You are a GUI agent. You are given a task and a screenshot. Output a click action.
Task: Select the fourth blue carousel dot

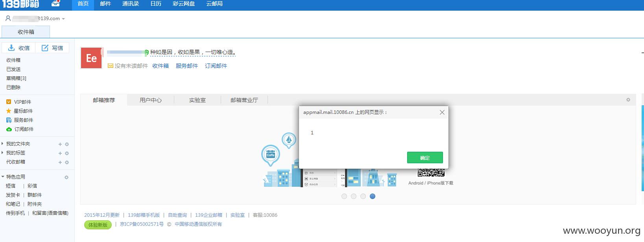pyautogui.click(x=373, y=196)
